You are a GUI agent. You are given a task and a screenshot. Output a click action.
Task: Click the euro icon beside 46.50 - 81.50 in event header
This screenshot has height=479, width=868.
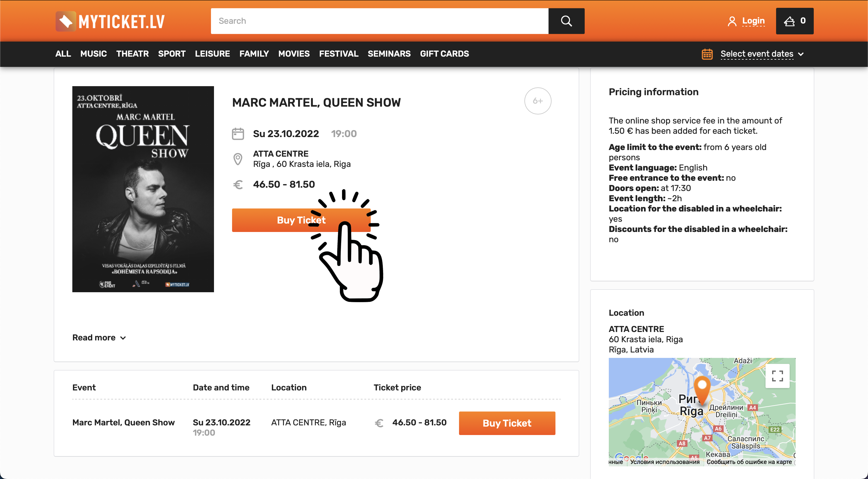click(x=238, y=185)
